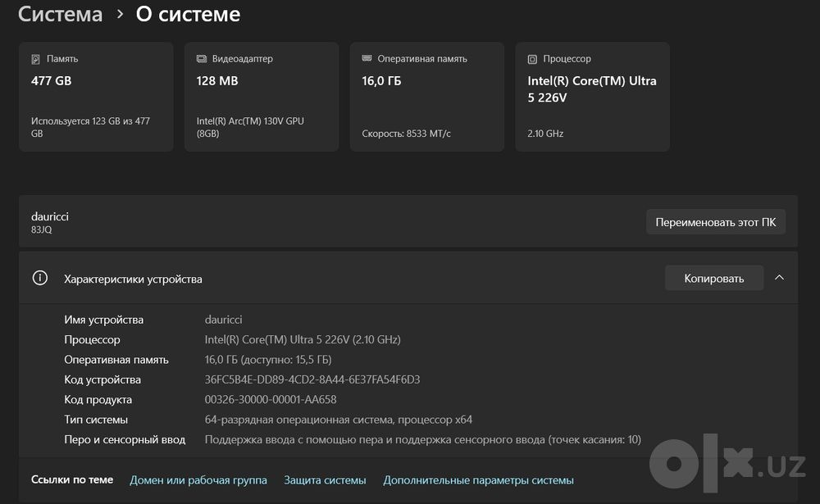The image size is (820, 504).
Task: Open the Intel Core Ultra 5 processor card
Action: (593, 98)
